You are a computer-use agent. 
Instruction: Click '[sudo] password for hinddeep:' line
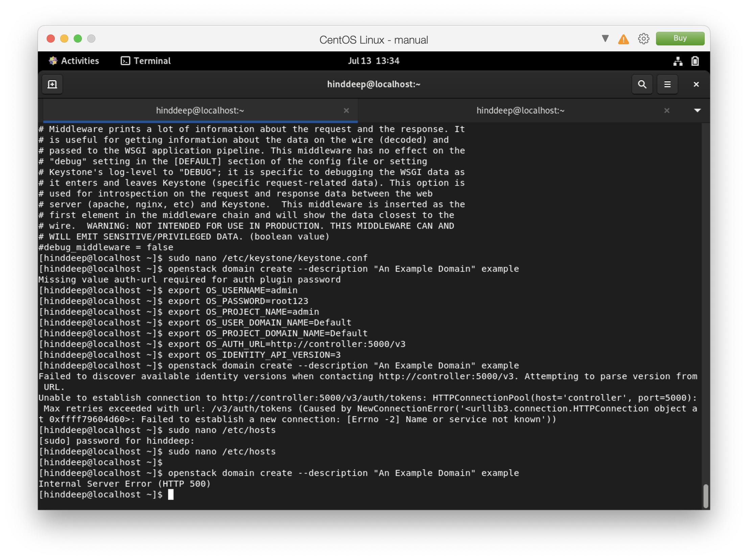[x=117, y=441]
